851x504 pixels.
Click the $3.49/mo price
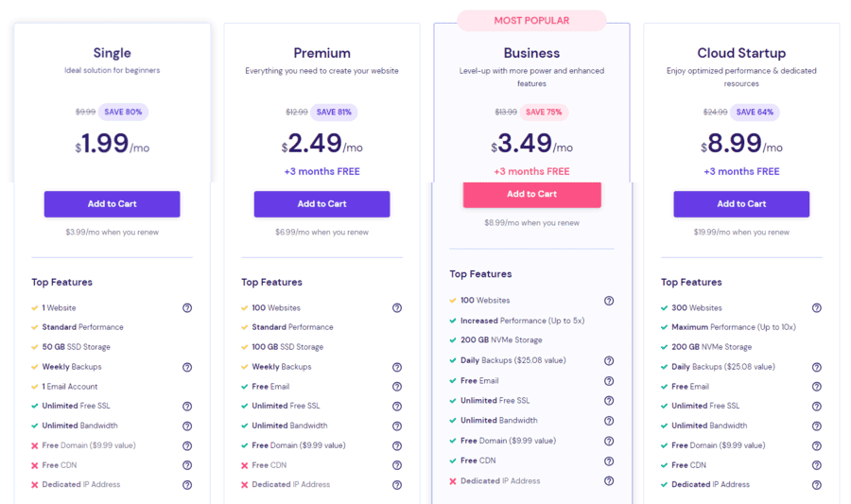coord(531,144)
